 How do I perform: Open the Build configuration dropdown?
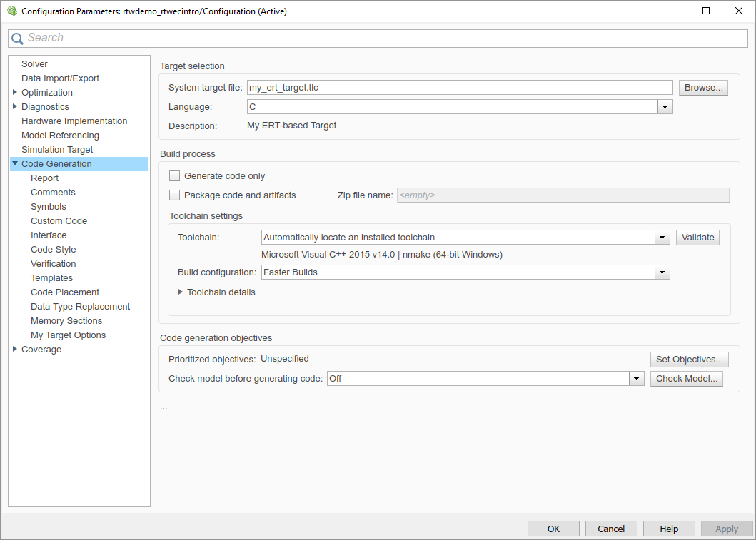(x=662, y=272)
